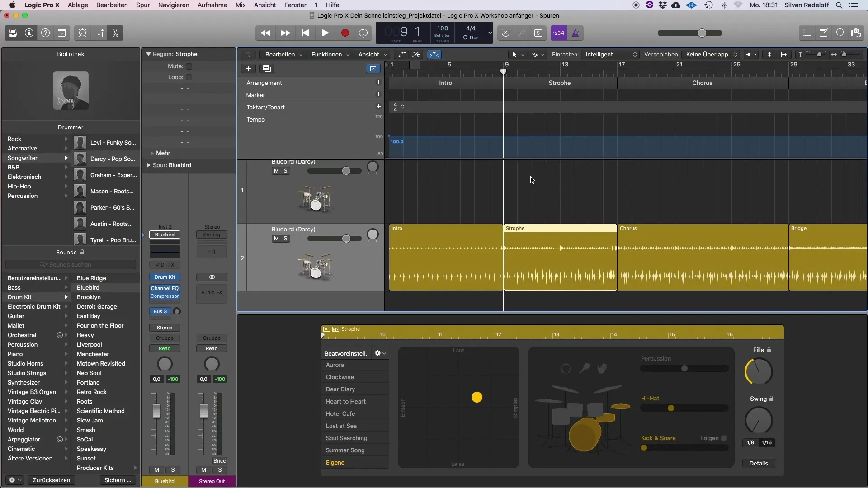Toggle the Flex view button

[416, 55]
